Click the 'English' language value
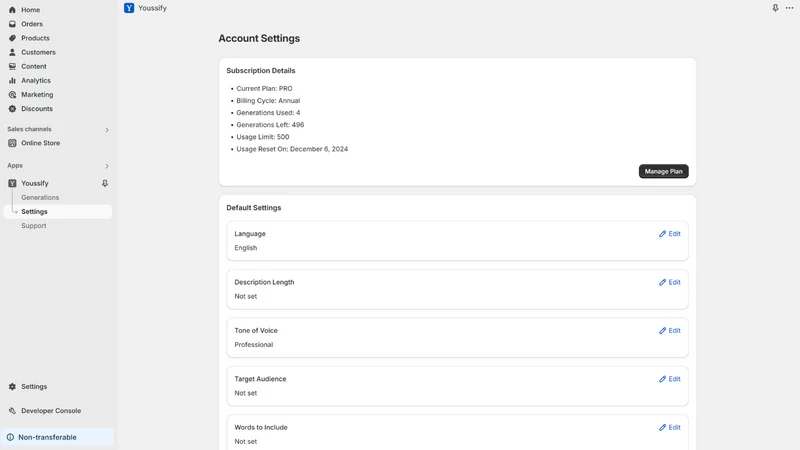The width and height of the screenshot is (800, 450). [x=245, y=248]
